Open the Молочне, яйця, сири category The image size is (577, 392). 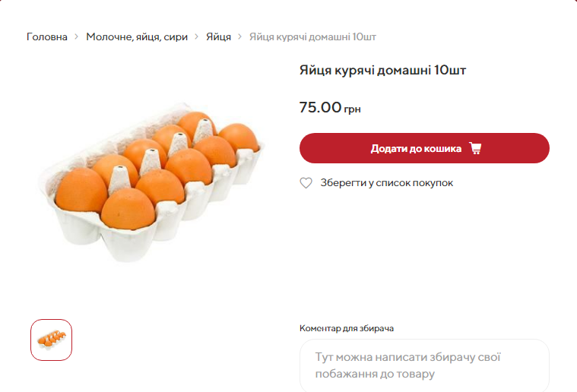point(137,36)
